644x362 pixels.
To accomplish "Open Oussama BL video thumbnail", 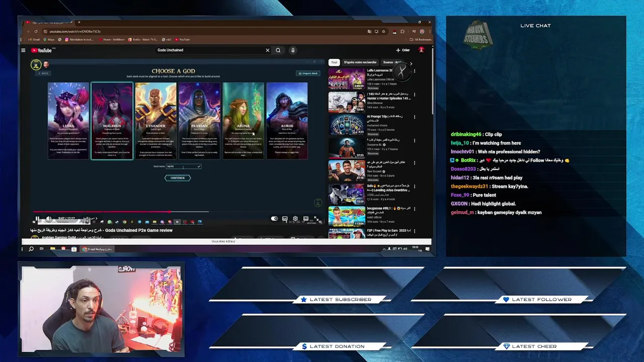I will 347,148.
